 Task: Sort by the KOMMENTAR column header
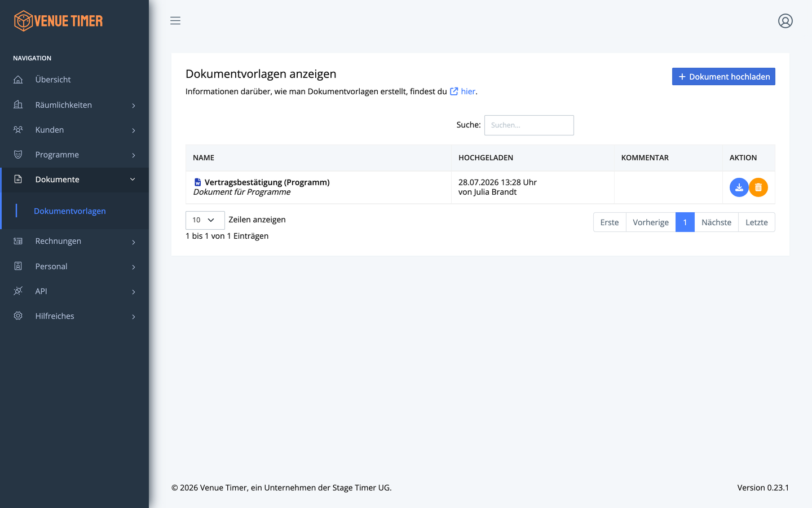[668, 158]
